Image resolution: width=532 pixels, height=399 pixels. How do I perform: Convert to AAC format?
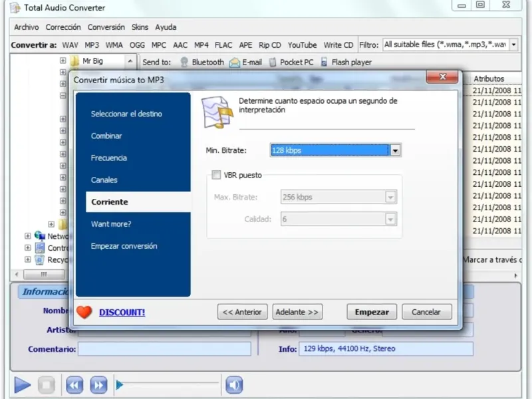click(180, 45)
